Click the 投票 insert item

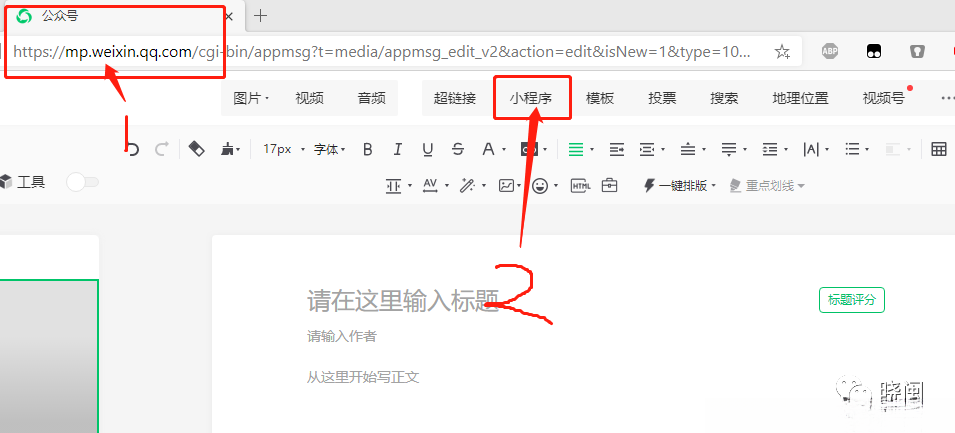tap(662, 98)
